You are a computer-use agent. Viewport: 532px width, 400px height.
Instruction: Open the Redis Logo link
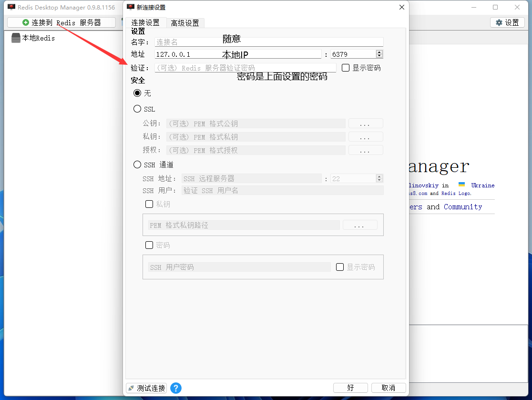456,193
